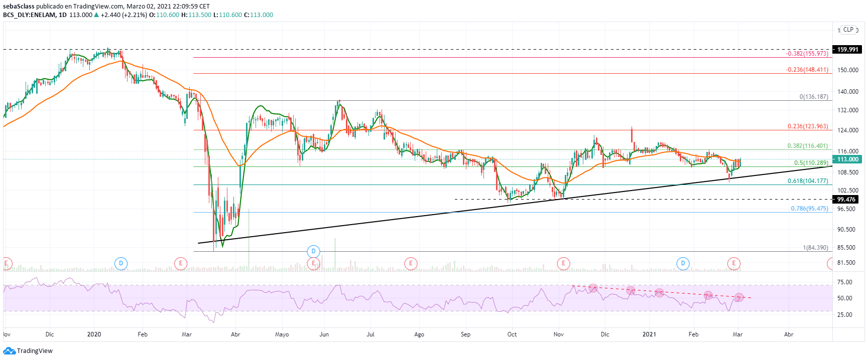868x360 pixels.
Task: Click the 81.500 price axis label
Action: point(846,263)
